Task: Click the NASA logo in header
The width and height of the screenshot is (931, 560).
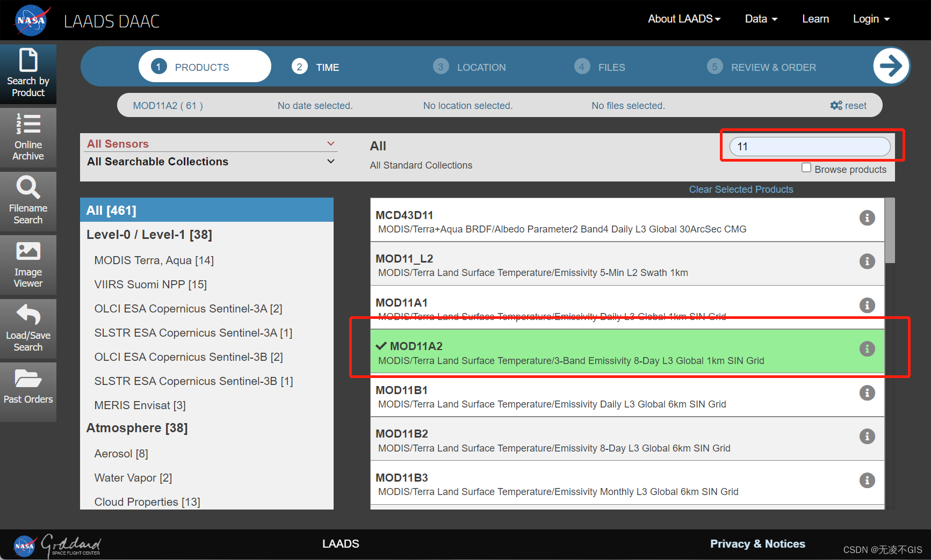Action: (x=31, y=20)
